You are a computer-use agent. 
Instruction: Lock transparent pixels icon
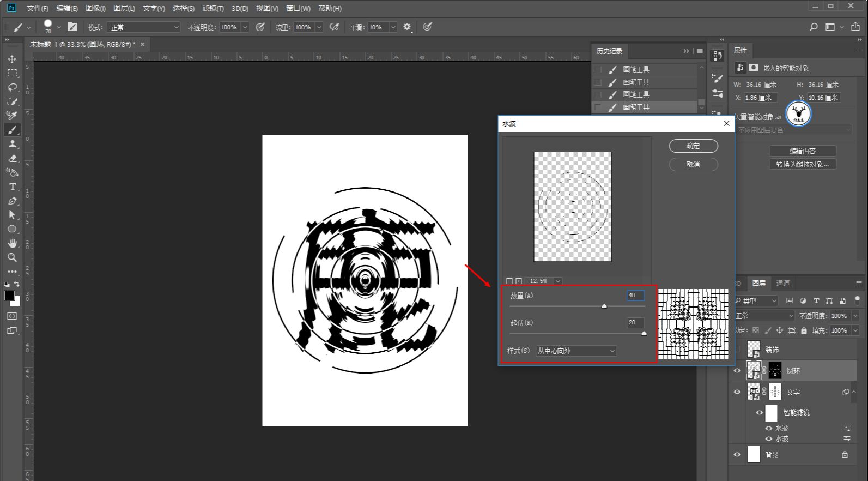pyautogui.click(x=755, y=330)
